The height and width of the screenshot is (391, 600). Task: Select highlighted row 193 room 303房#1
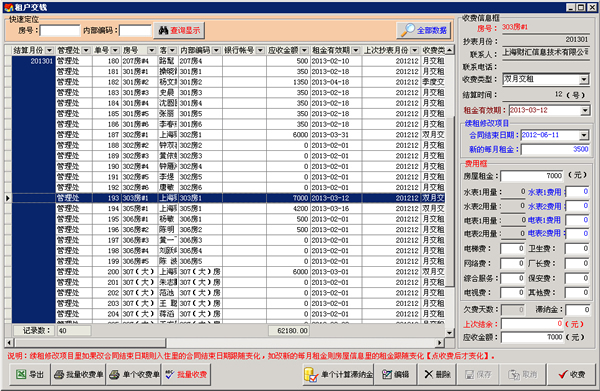[228, 198]
